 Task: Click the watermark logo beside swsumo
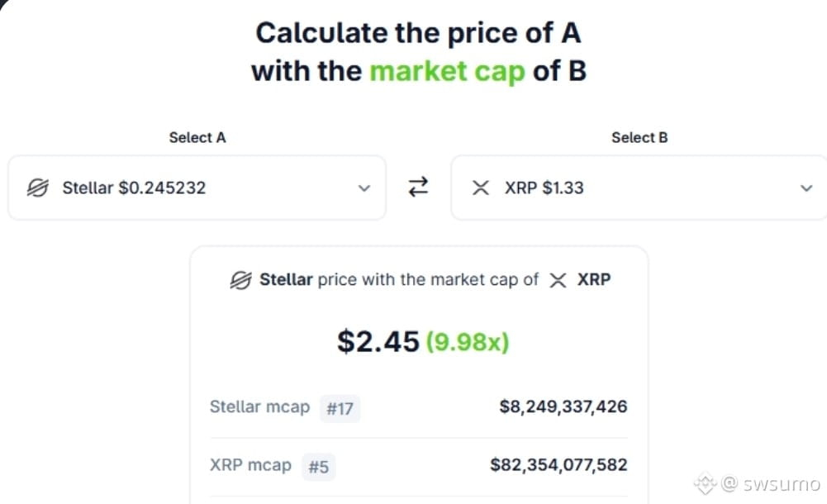706,483
